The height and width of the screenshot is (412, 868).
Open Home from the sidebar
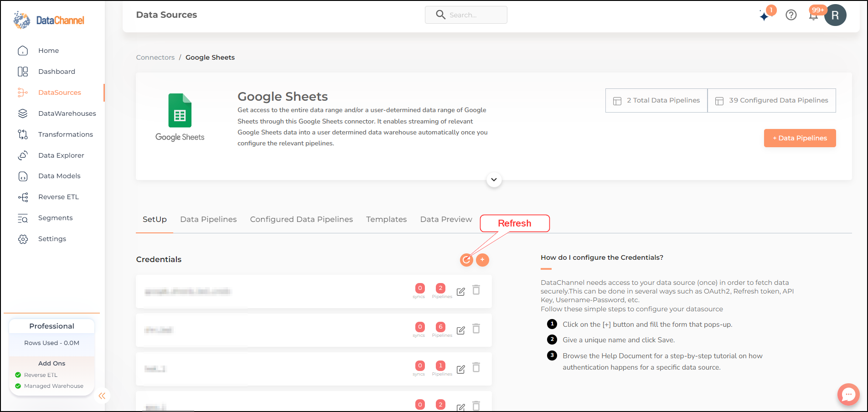point(48,51)
